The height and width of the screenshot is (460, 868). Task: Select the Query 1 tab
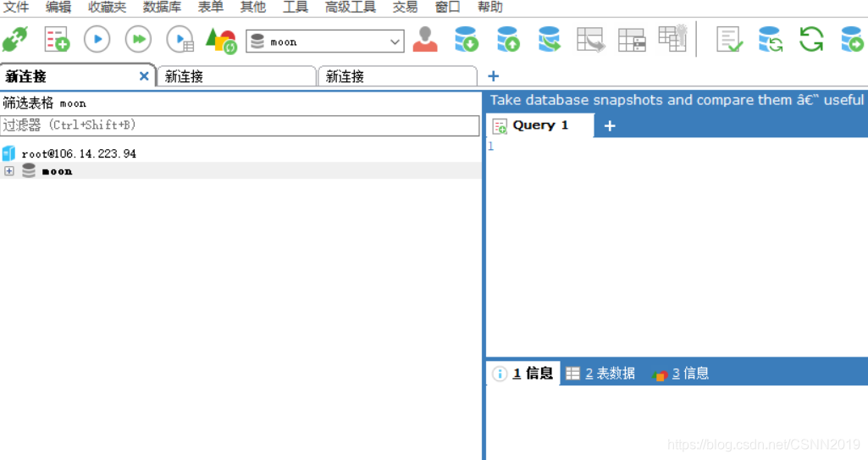pos(539,125)
